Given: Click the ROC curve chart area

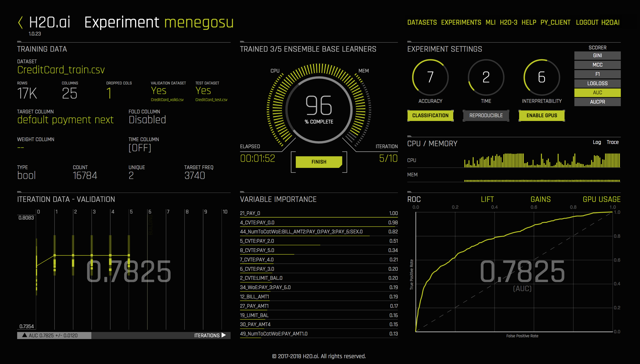Looking at the screenshot, I should (x=514, y=272).
